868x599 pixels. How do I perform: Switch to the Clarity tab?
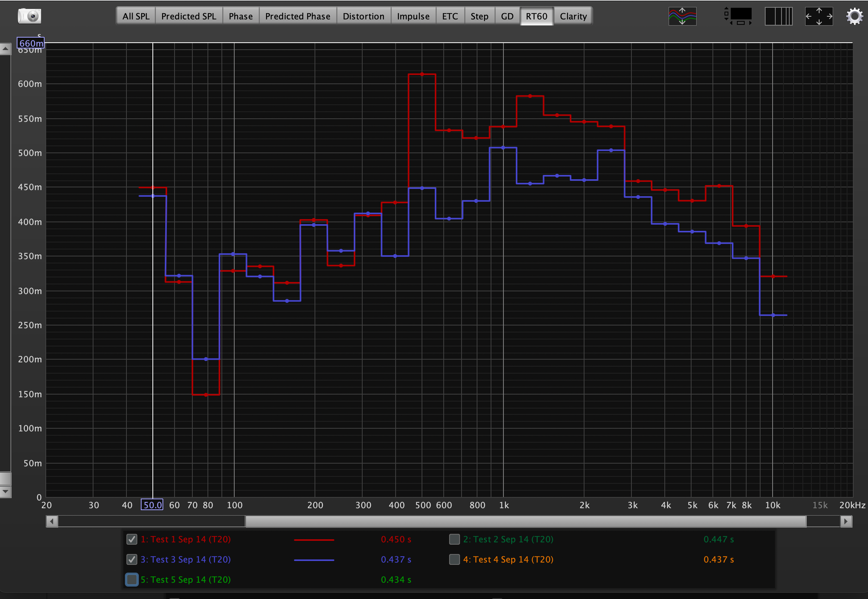pos(573,16)
